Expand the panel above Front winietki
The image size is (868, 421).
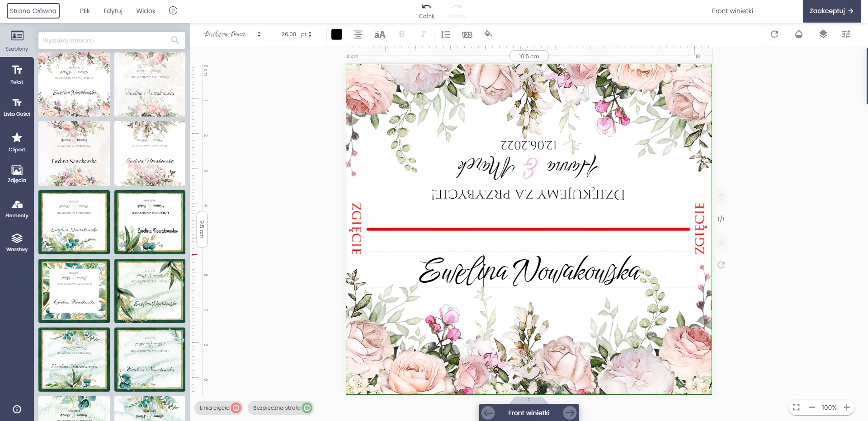pos(528,400)
